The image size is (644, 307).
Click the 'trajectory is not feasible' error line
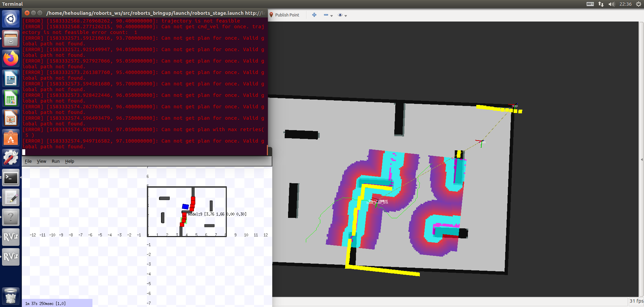(131, 21)
